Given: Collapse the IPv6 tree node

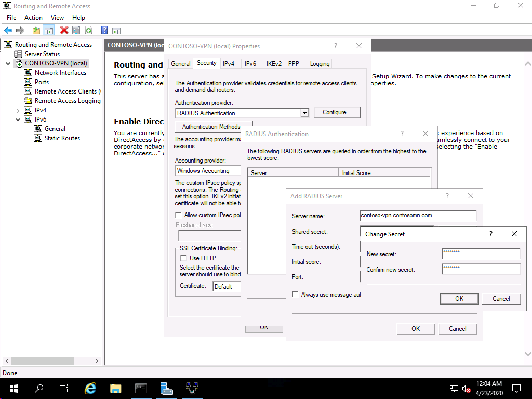Looking at the screenshot, I should (x=18, y=119).
